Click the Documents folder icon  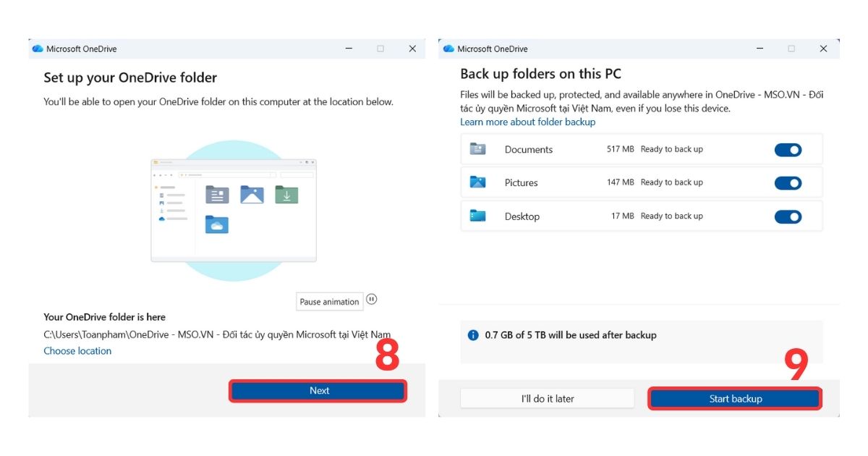pos(479,149)
